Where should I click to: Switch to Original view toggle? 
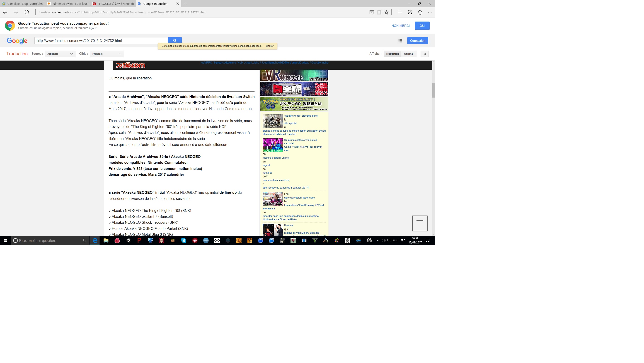pos(409,54)
